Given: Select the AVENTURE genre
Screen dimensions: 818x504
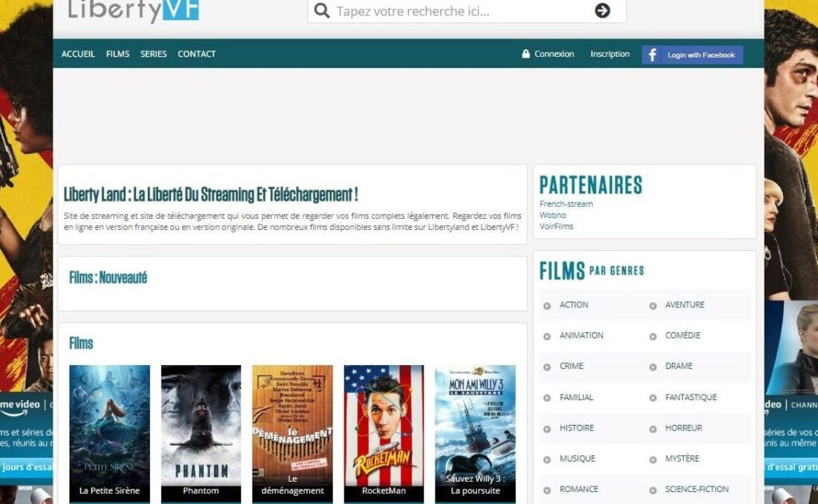Looking at the screenshot, I should [685, 304].
